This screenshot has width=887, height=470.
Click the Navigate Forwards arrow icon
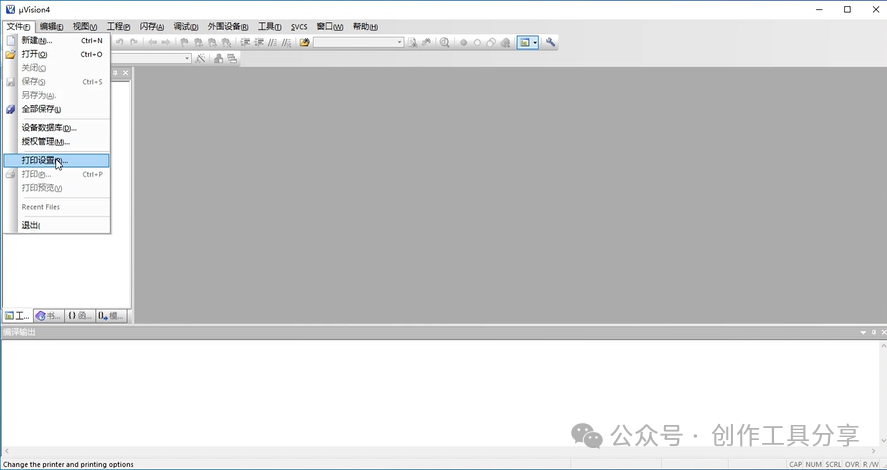(x=166, y=42)
